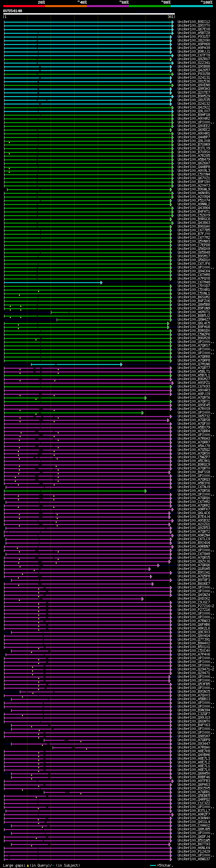Select hit label UniRef100_A9PH68
The width and height of the screenshot is (216, 868).
194,44
